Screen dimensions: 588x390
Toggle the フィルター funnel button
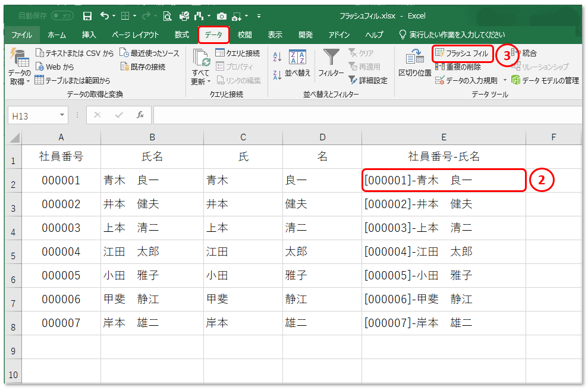[x=331, y=62]
